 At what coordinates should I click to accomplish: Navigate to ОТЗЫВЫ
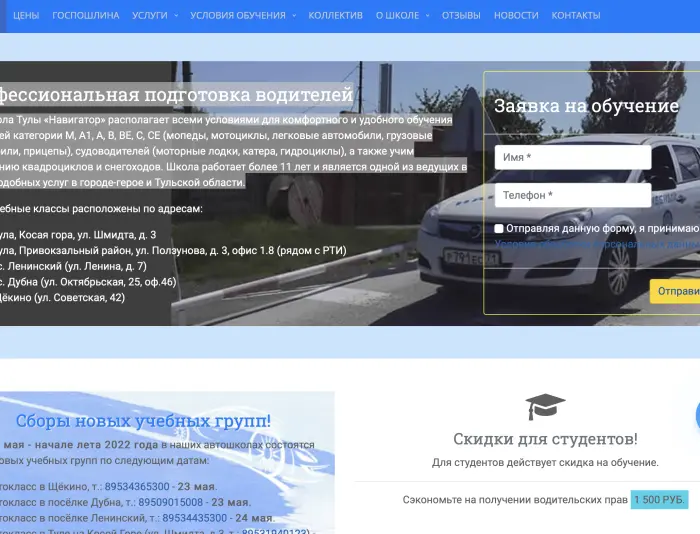point(461,16)
